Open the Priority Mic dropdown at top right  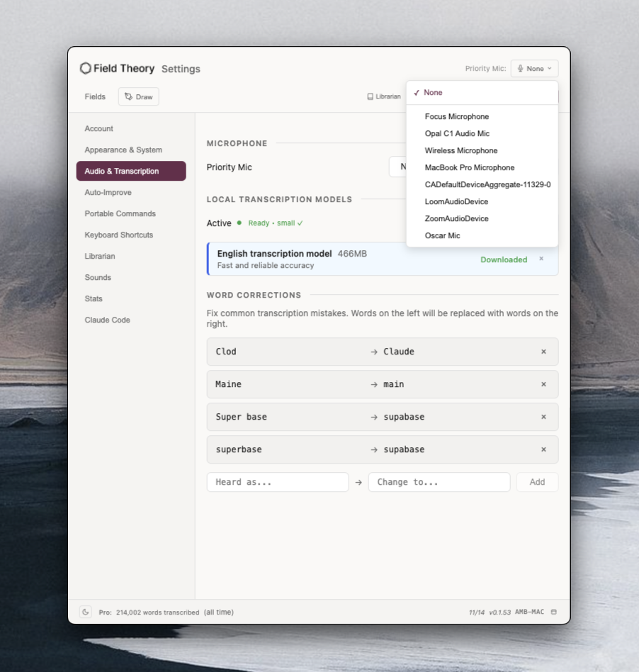pyautogui.click(x=534, y=68)
